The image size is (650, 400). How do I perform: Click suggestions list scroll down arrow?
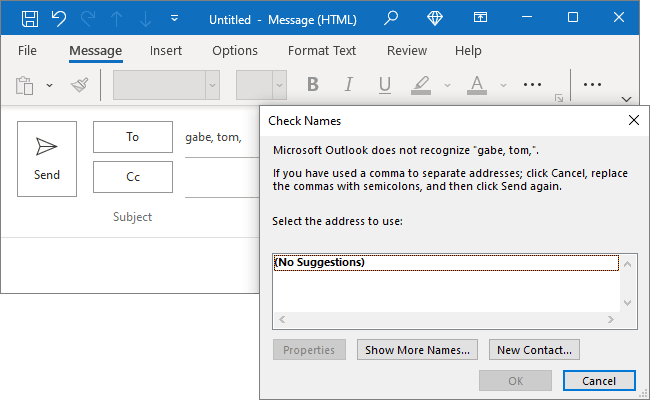(x=628, y=303)
